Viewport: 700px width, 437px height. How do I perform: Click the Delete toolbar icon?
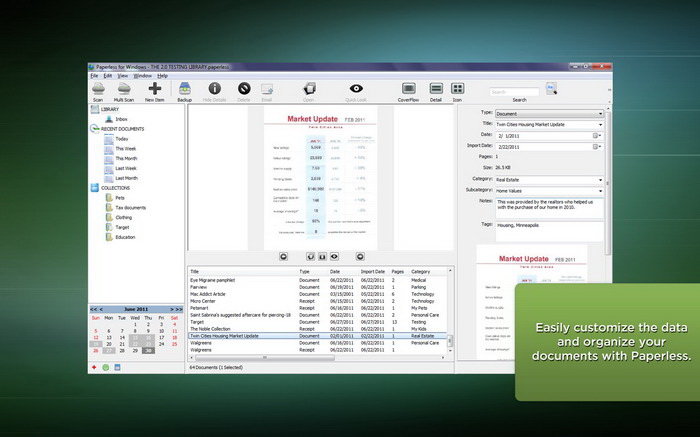244,88
